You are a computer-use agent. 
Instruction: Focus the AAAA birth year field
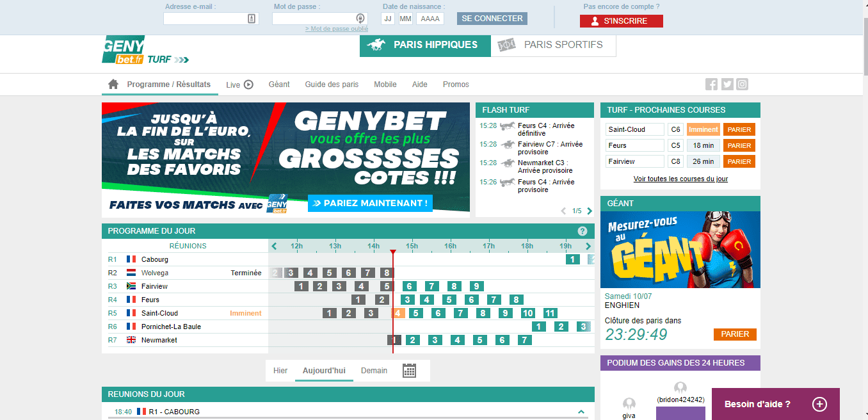click(430, 19)
